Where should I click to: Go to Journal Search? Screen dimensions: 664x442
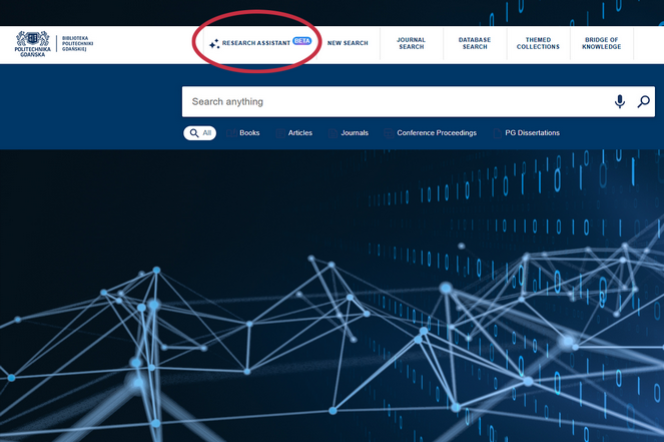tap(411, 43)
